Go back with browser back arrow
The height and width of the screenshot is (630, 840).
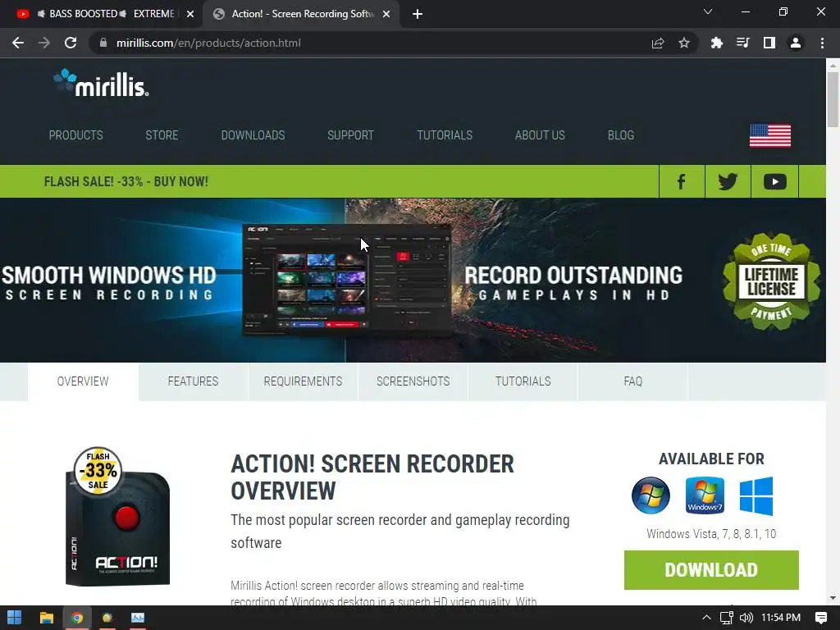point(18,43)
